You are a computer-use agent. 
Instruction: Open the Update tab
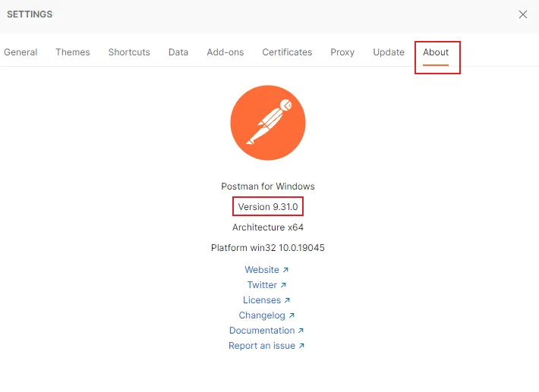[389, 52]
